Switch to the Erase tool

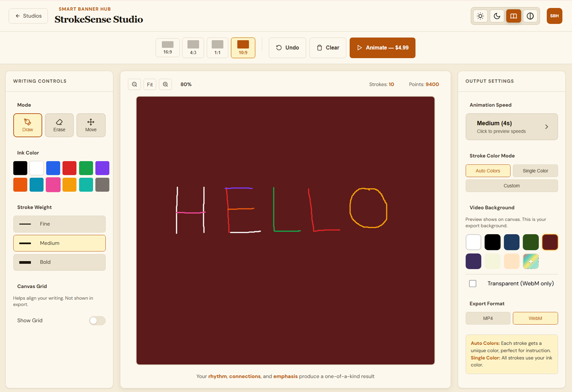[59, 125]
